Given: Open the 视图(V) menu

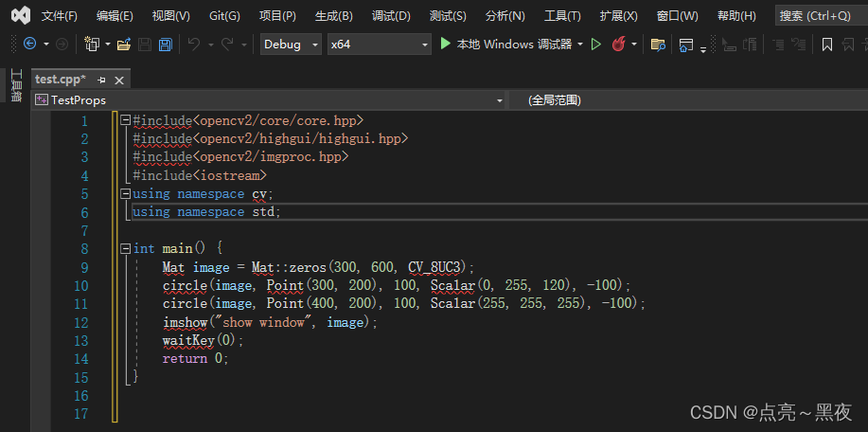Looking at the screenshot, I should [x=171, y=16].
